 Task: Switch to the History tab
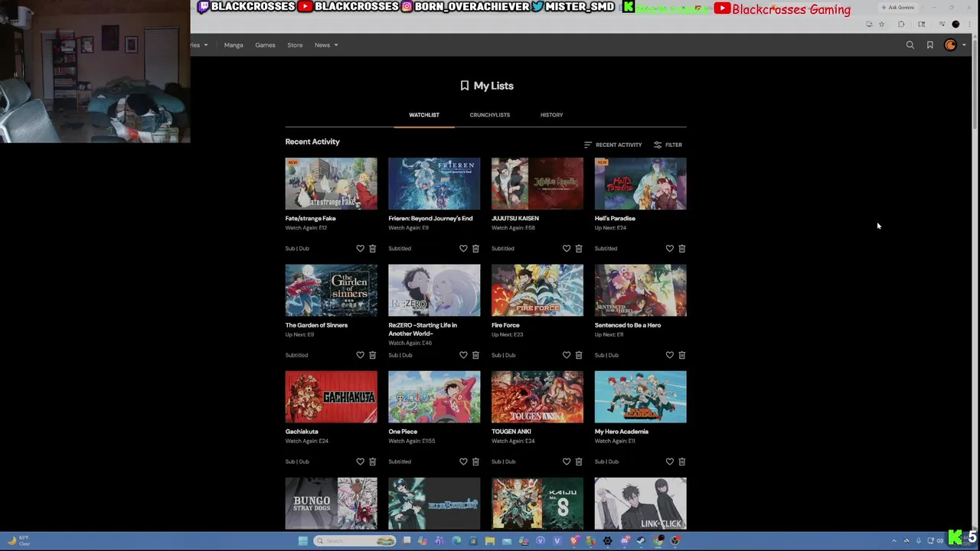pyautogui.click(x=551, y=115)
